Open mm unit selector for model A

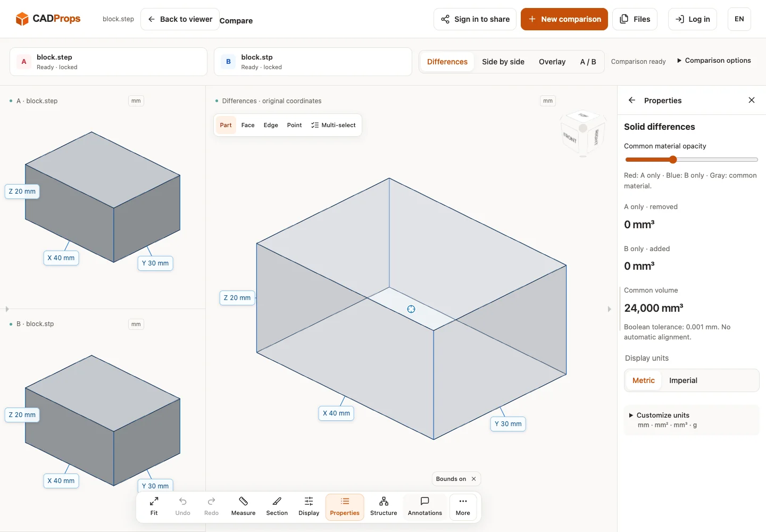[136, 101]
